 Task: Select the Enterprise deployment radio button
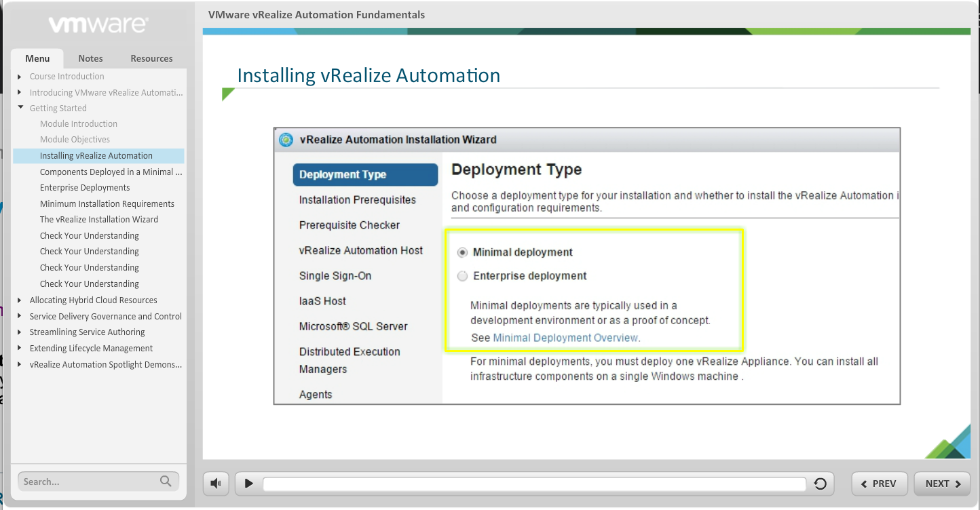[x=462, y=276]
